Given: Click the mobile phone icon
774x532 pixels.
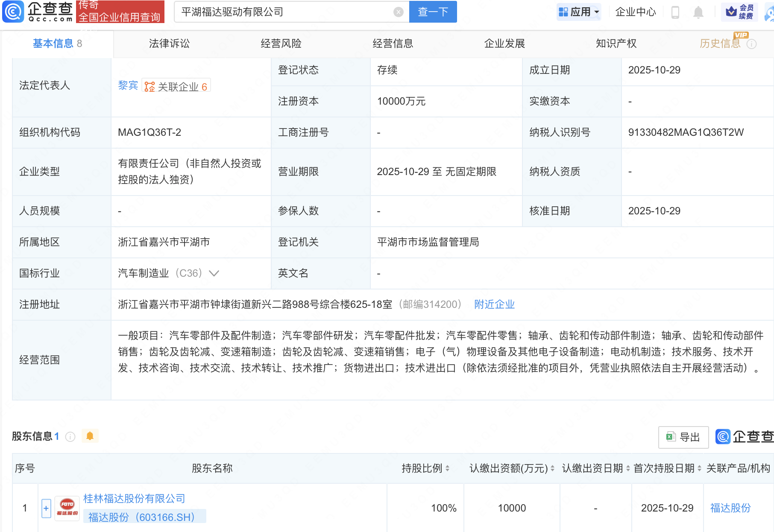Looking at the screenshot, I should coord(675,12).
